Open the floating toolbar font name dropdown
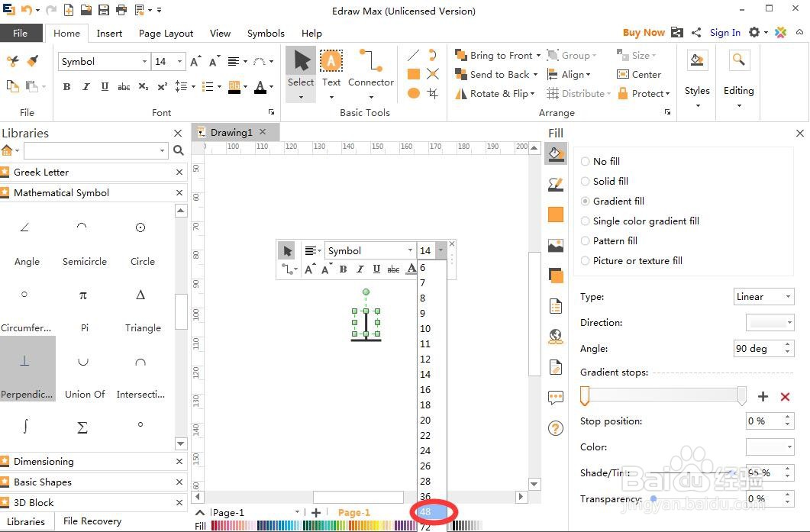 pos(410,250)
